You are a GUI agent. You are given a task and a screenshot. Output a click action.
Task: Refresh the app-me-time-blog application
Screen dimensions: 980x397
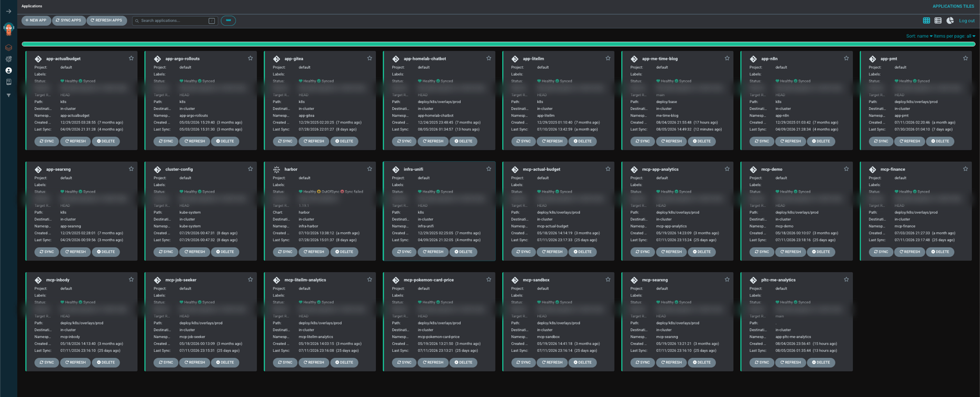coord(671,141)
